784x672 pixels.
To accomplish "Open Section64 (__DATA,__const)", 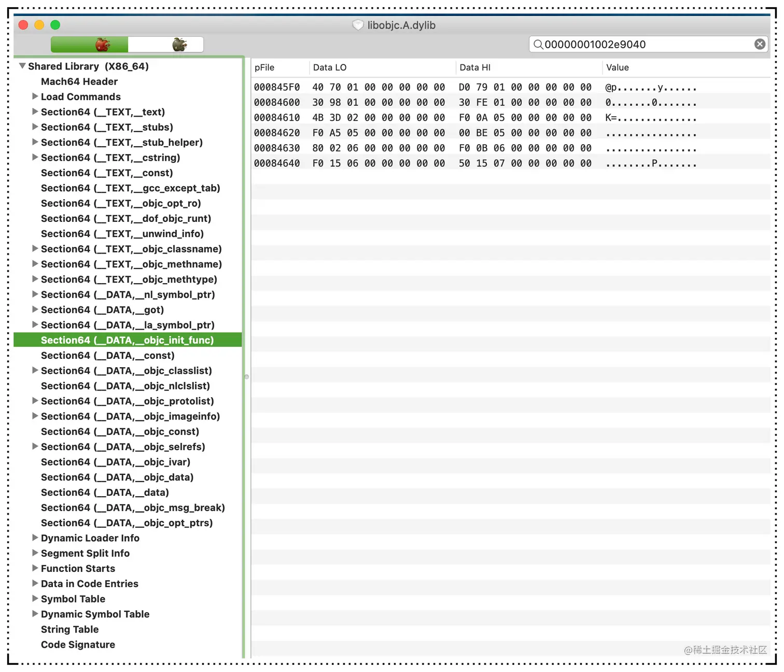I will (x=108, y=355).
